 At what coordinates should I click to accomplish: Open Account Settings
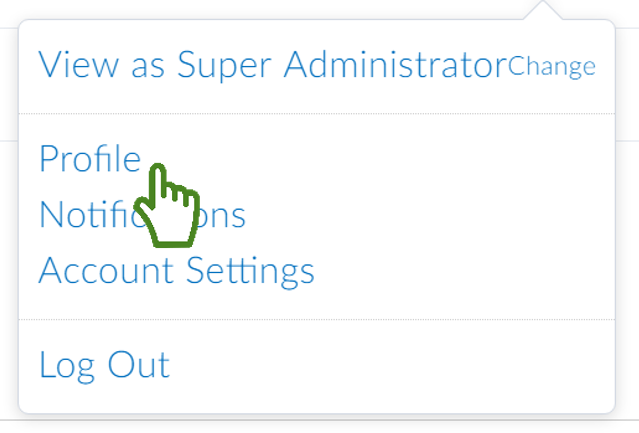click(176, 270)
